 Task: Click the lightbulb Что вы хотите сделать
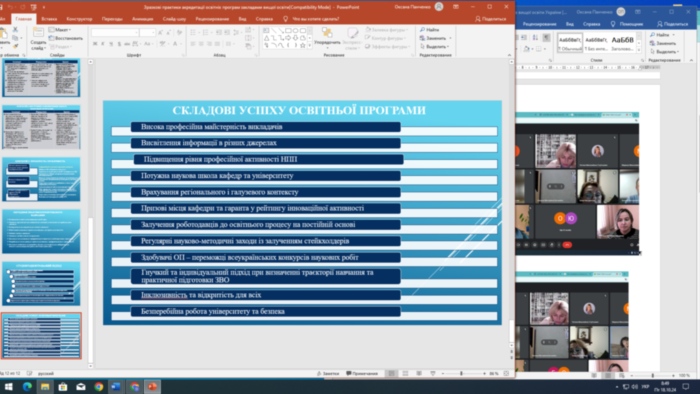(285, 19)
